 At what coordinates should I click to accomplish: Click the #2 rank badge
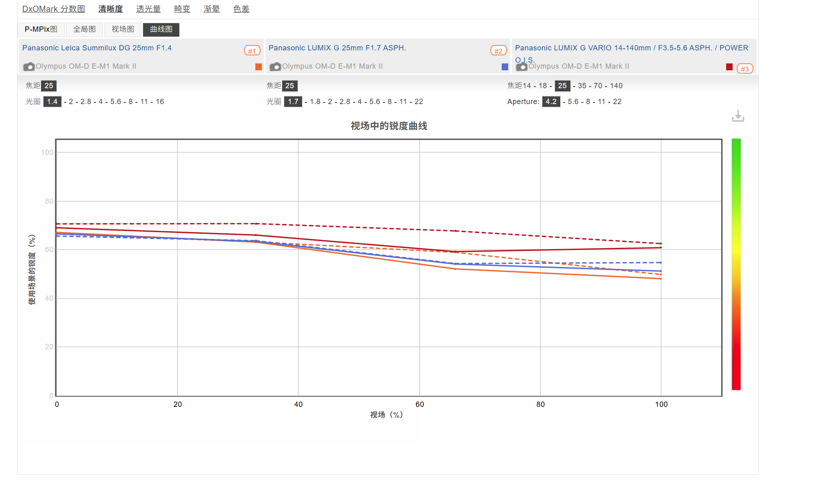click(498, 51)
